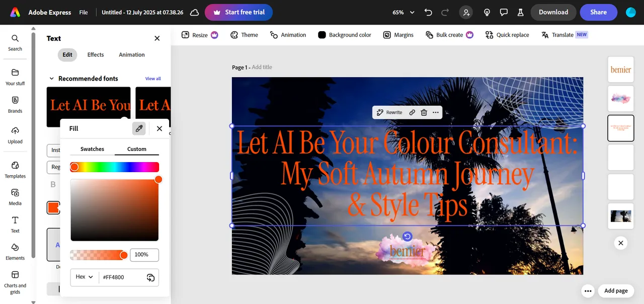This screenshot has width=644, height=304.
Task: Open the beaker experiments icon
Action: click(x=520, y=12)
